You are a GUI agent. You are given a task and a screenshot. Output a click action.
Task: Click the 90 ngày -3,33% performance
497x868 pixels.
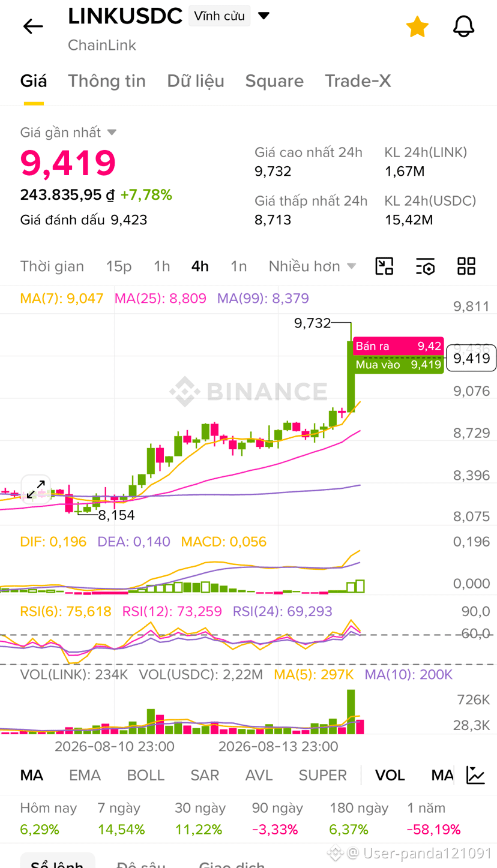coord(277,819)
